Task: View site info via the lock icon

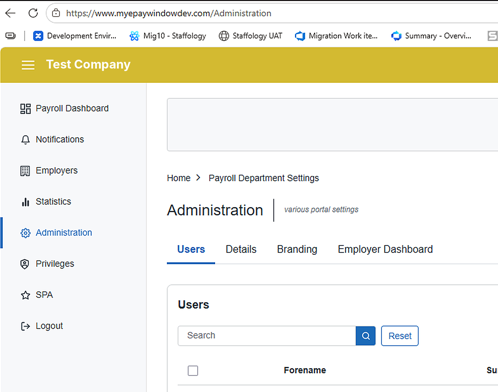Action: 56,13
